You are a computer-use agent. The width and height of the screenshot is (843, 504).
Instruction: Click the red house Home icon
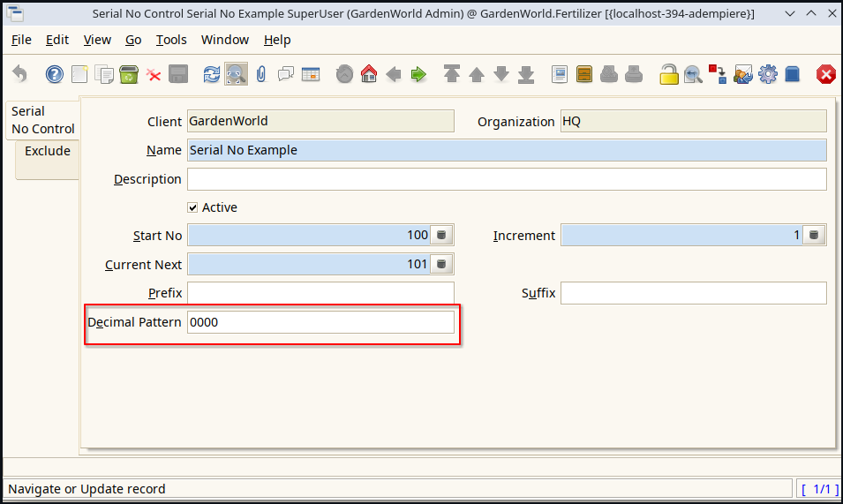coord(369,75)
